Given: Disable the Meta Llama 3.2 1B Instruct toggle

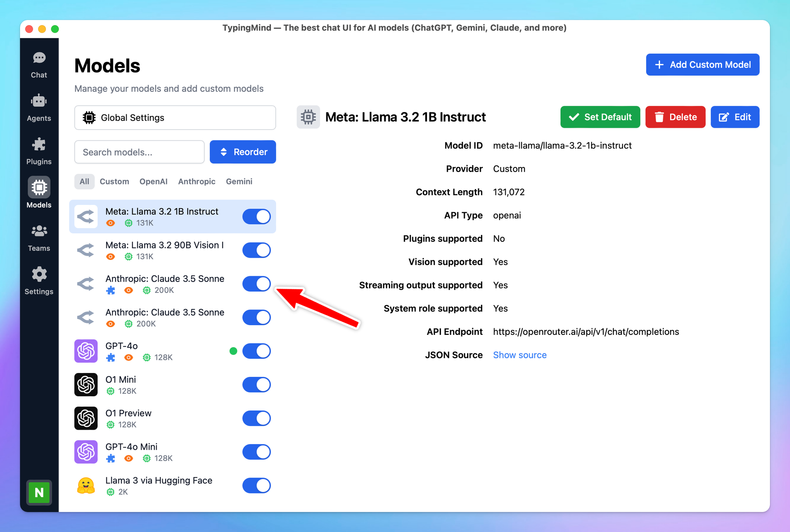Looking at the screenshot, I should [x=257, y=216].
